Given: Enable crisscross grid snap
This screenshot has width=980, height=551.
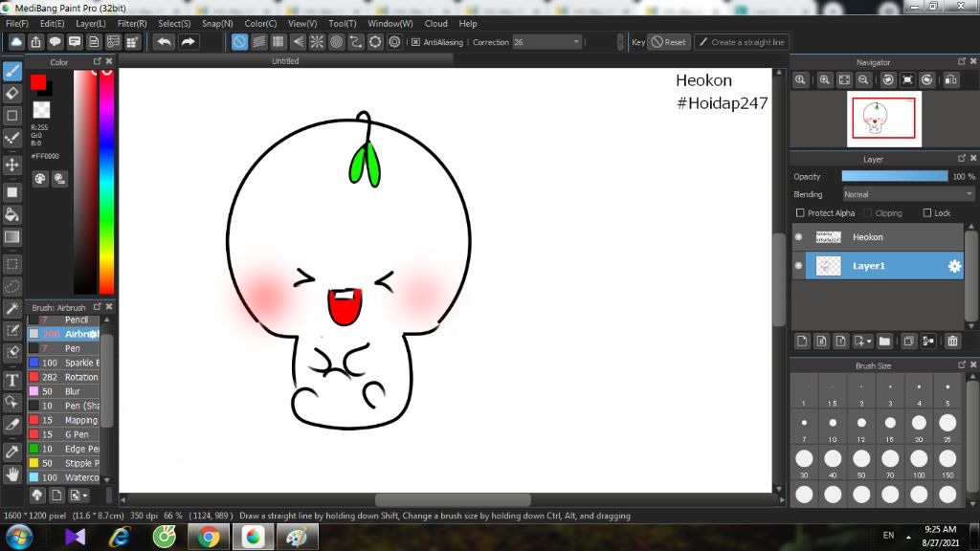Looking at the screenshot, I should pyautogui.click(x=278, y=42).
